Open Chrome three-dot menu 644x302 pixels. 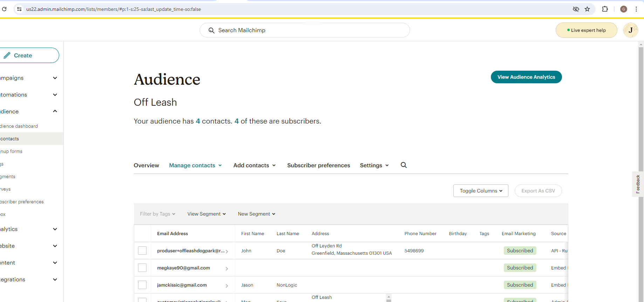pyautogui.click(x=636, y=9)
